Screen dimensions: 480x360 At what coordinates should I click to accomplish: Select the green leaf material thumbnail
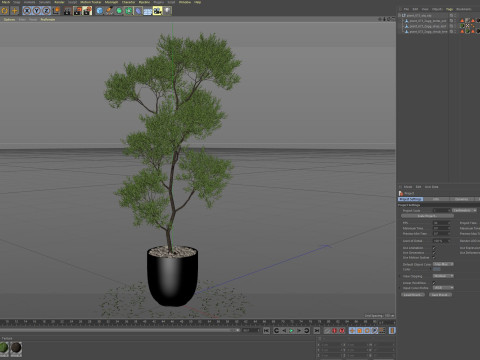click(4, 348)
